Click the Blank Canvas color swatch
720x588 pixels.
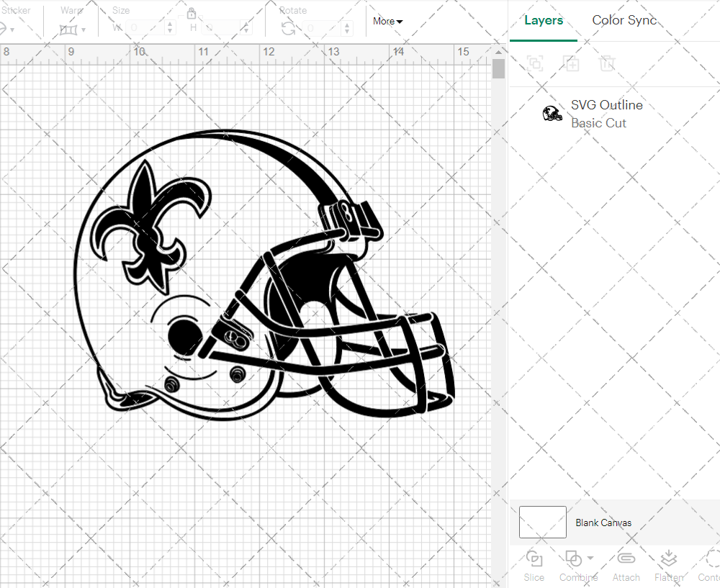pyautogui.click(x=542, y=523)
